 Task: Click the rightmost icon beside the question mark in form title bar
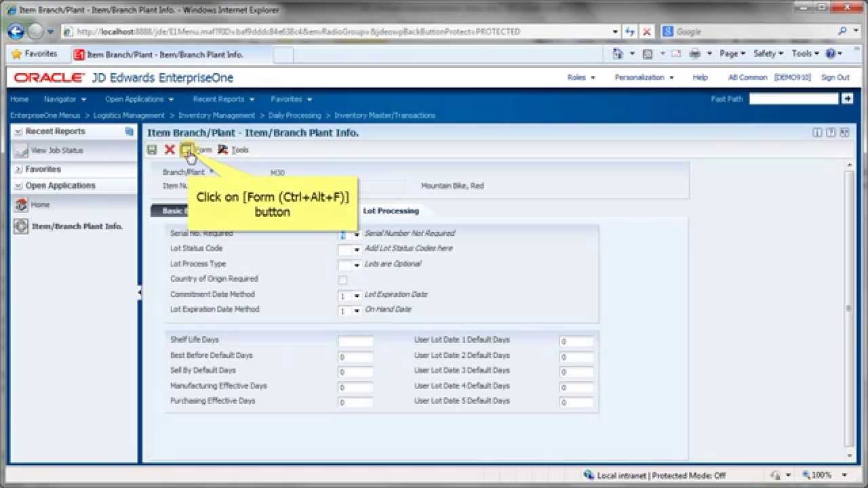tap(844, 133)
